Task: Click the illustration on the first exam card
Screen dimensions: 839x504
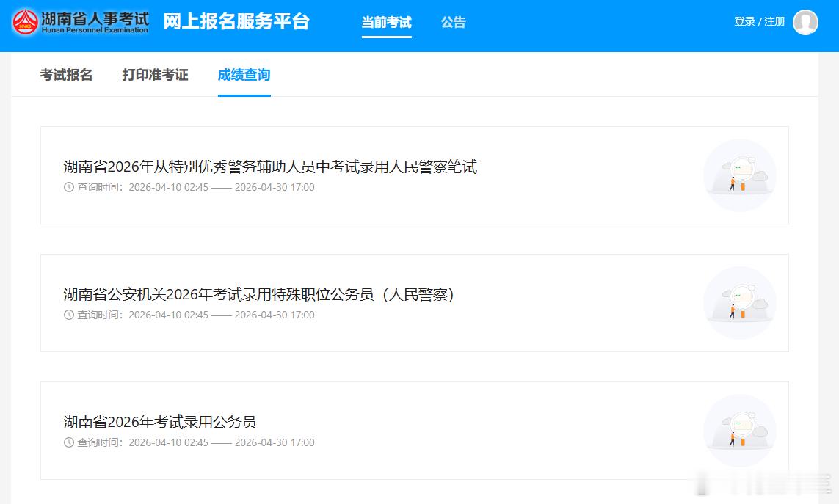Action: point(739,175)
